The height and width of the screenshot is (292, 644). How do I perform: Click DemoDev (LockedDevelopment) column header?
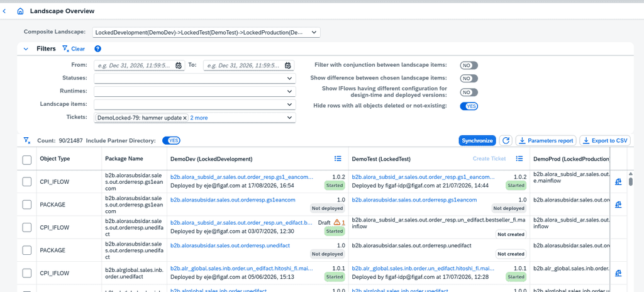tap(211, 159)
